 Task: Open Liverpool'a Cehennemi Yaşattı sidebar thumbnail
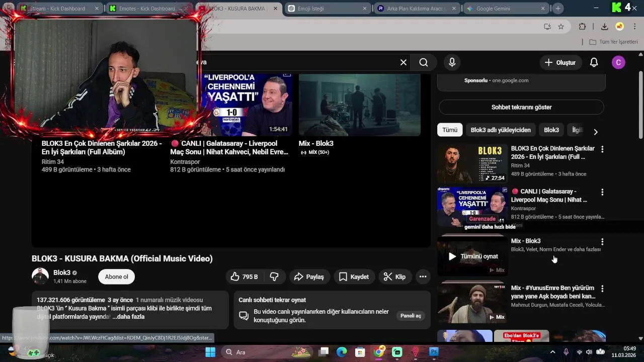click(x=472, y=206)
